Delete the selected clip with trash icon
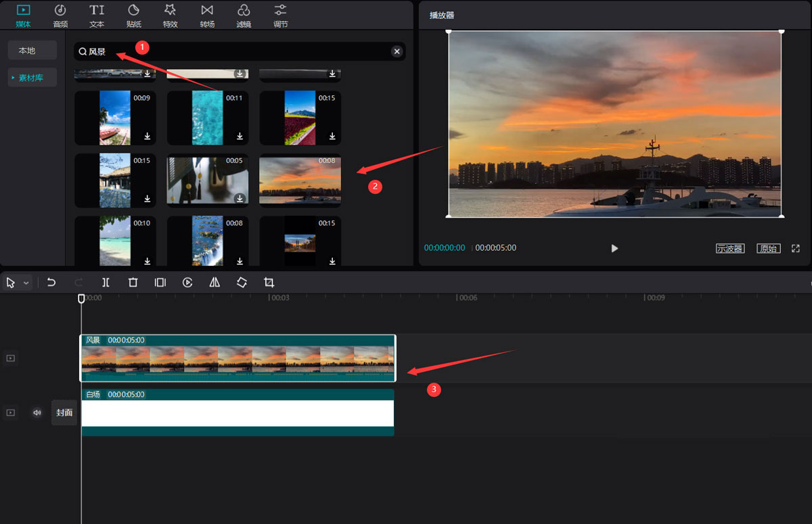The height and width of the screenshot is (524, 812). (133, 283)
